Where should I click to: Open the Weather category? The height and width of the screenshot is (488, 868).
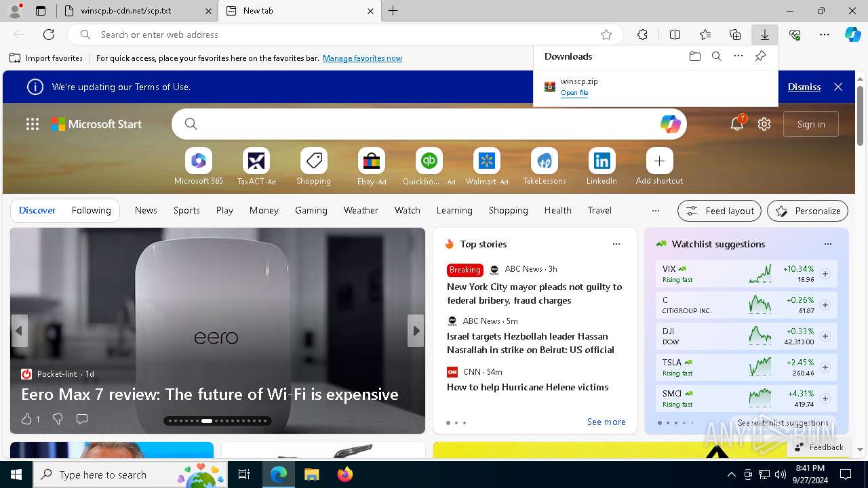(x=361, y=210)
